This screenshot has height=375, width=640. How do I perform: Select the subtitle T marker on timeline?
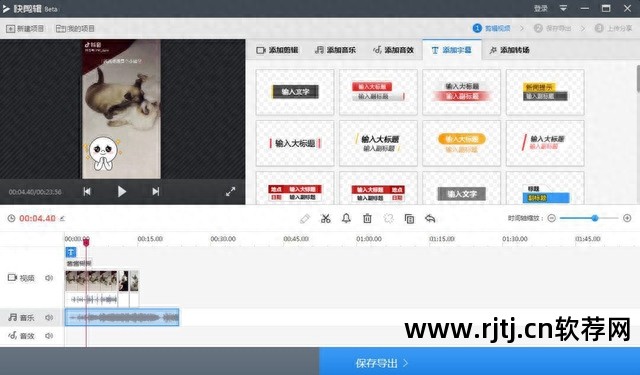pyautogui.click(x=71, y=252)
